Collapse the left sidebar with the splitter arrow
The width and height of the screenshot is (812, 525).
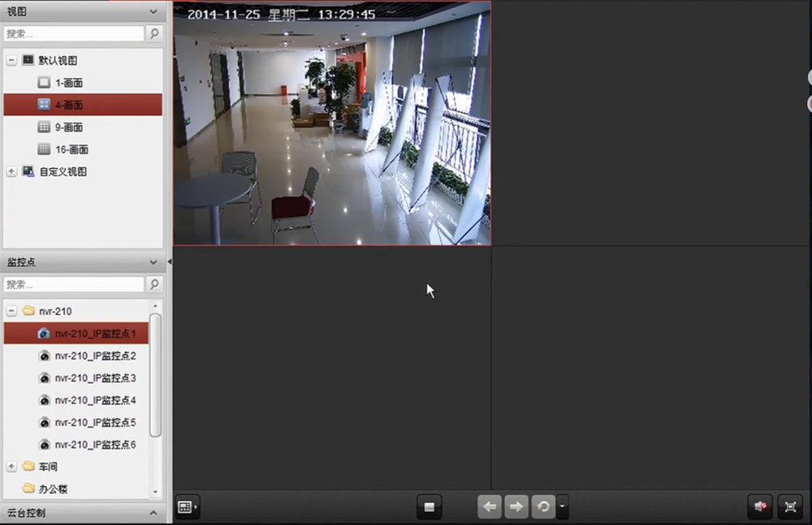(169, 261)
